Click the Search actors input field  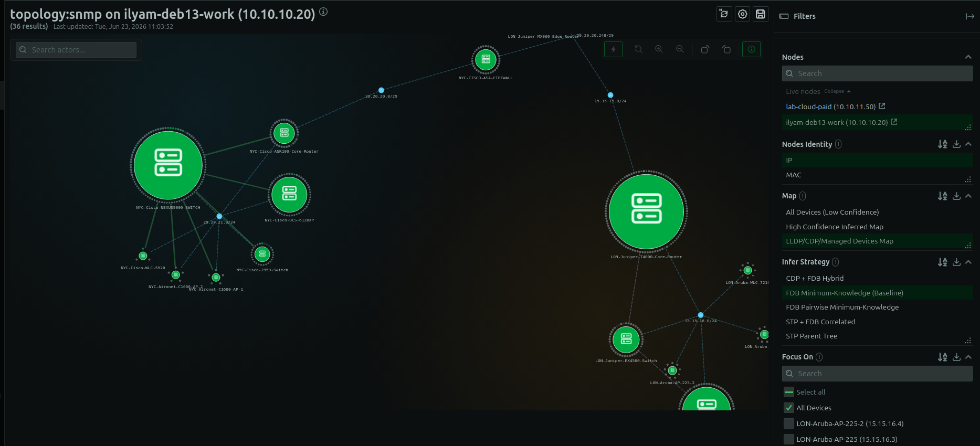(76, 50)
